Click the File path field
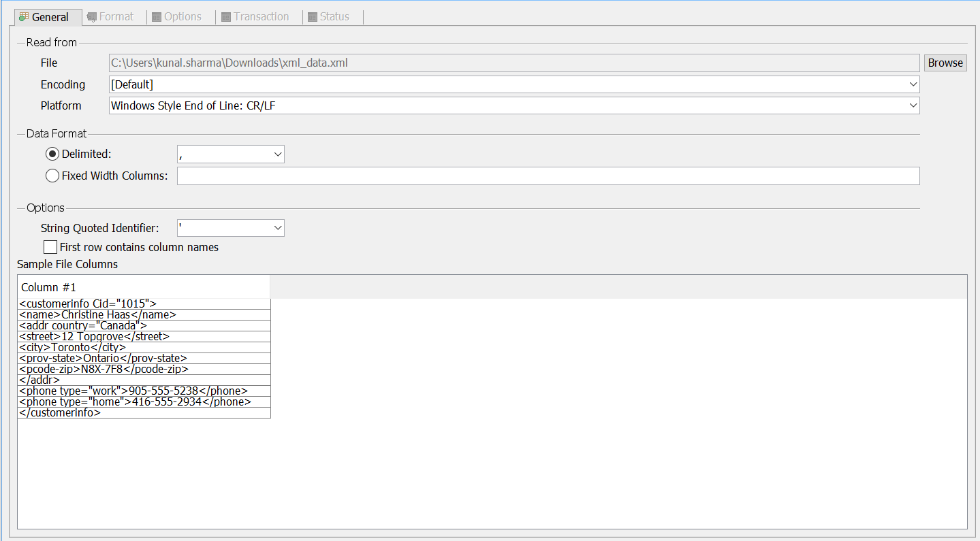This screenshot has width=980, height=541. tap(514, 63)
